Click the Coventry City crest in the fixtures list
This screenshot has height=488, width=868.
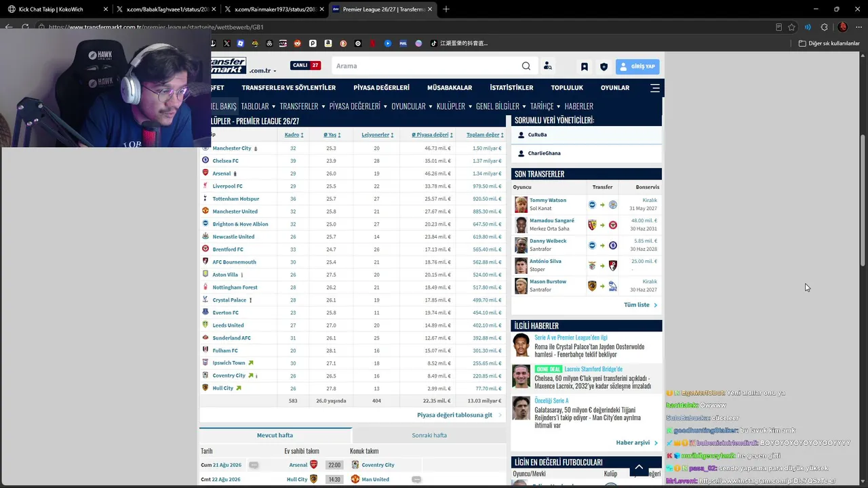355,465
